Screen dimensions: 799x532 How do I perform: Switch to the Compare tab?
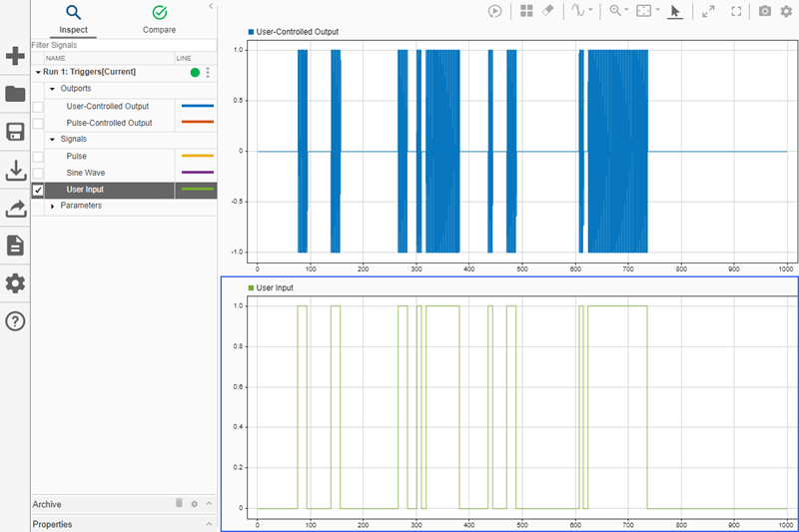point(159,19)
